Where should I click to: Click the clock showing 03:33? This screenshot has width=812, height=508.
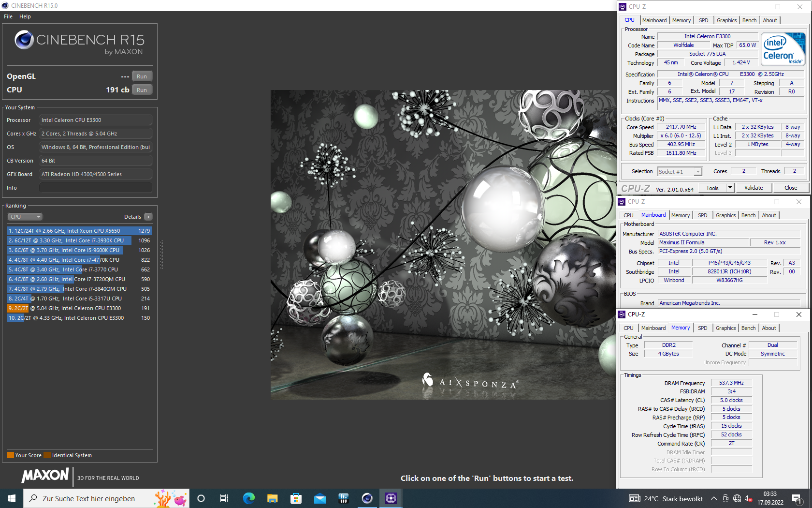tap(770, 494)
